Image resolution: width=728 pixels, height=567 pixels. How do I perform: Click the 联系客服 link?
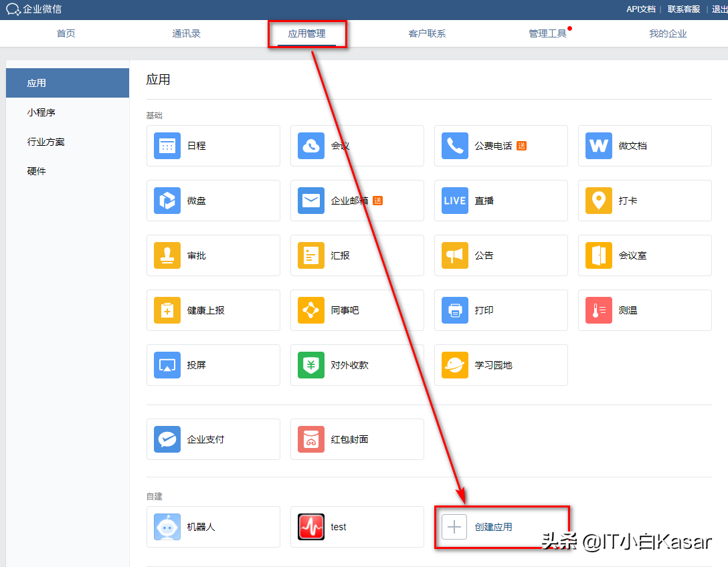click(x=684, y=9)
